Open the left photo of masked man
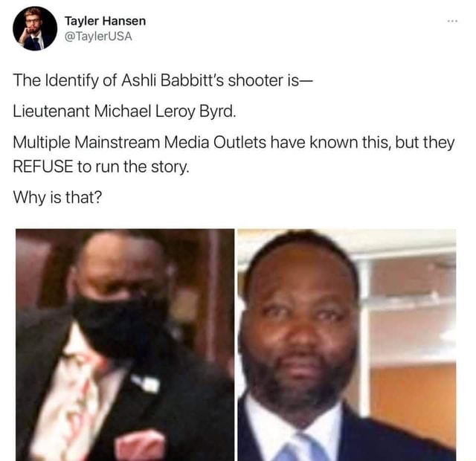Viewport: 476px width, 461px height. tap(125, 345)
